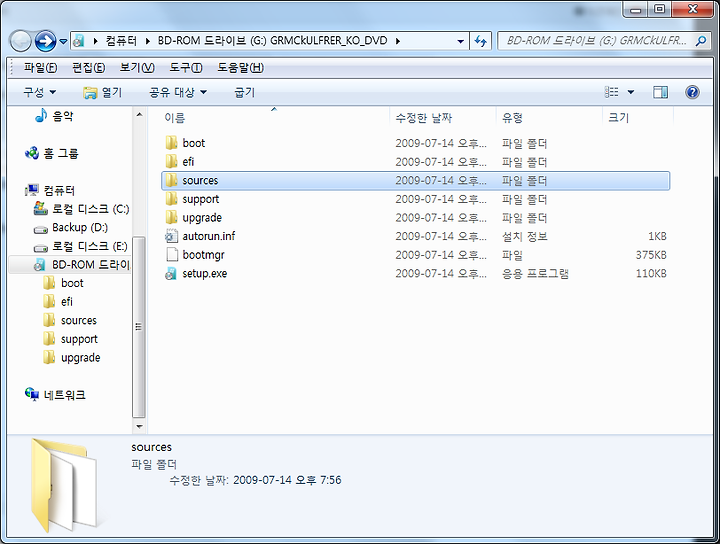This screenshot has width=720, height=544.
Task: Click 컴퓨터 in the address bar path
Action: click(121, 41)
